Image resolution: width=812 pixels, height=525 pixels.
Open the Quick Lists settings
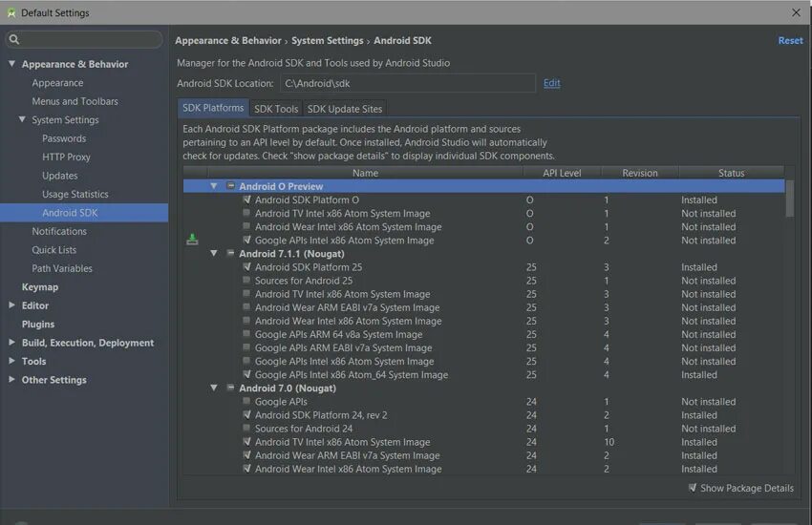[54, 250]
